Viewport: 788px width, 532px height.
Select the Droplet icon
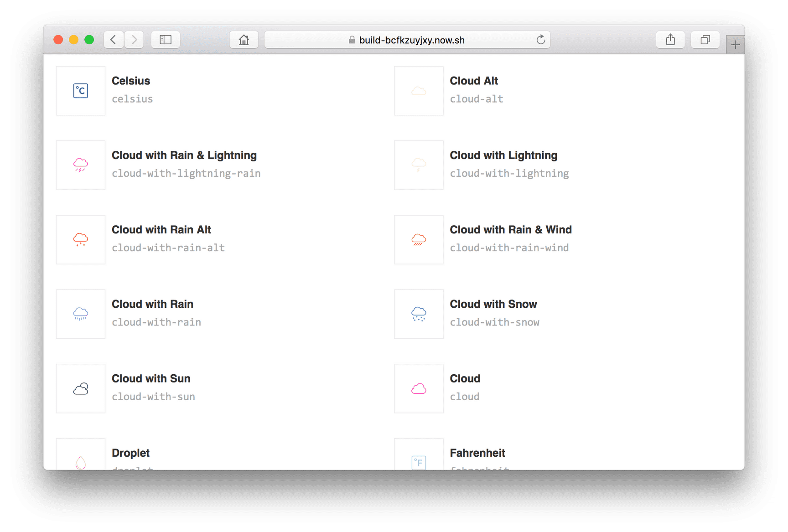80,461
